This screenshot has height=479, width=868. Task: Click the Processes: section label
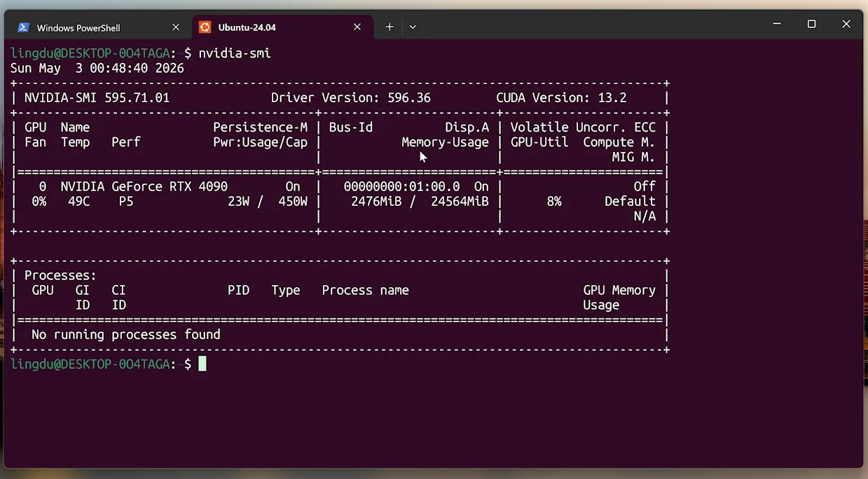coord(60,275)
